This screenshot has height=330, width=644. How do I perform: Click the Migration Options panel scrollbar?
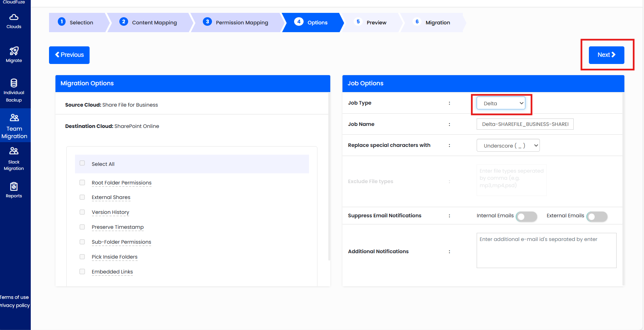[x=329, y=176]
